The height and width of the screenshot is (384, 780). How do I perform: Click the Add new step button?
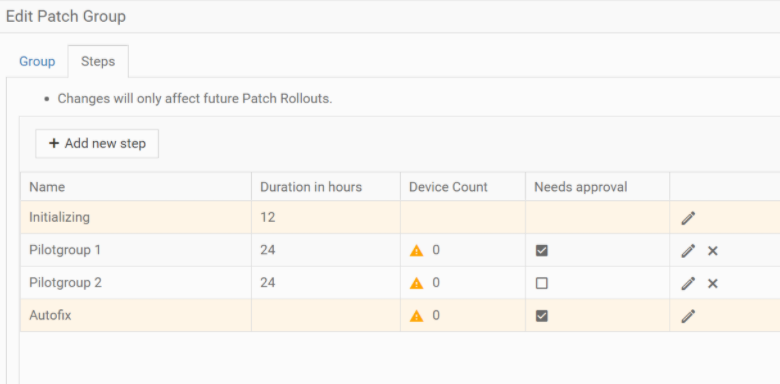[x=97, y=144]
